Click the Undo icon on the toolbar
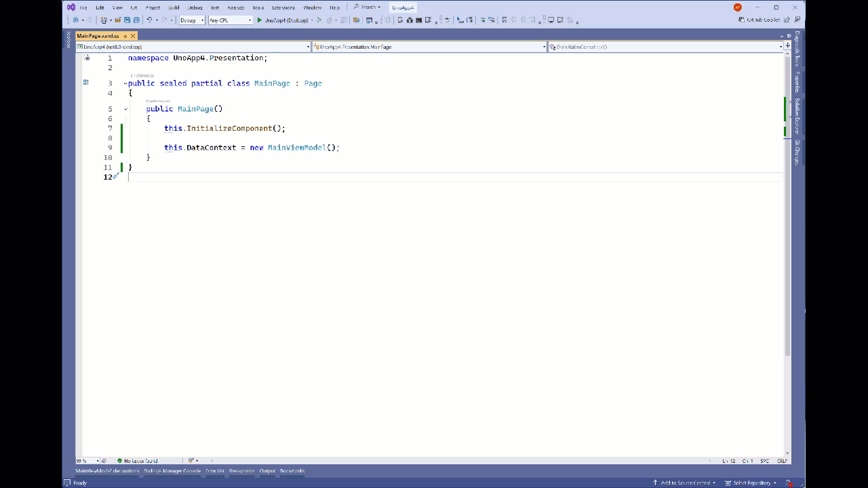 tap(150, 20)
